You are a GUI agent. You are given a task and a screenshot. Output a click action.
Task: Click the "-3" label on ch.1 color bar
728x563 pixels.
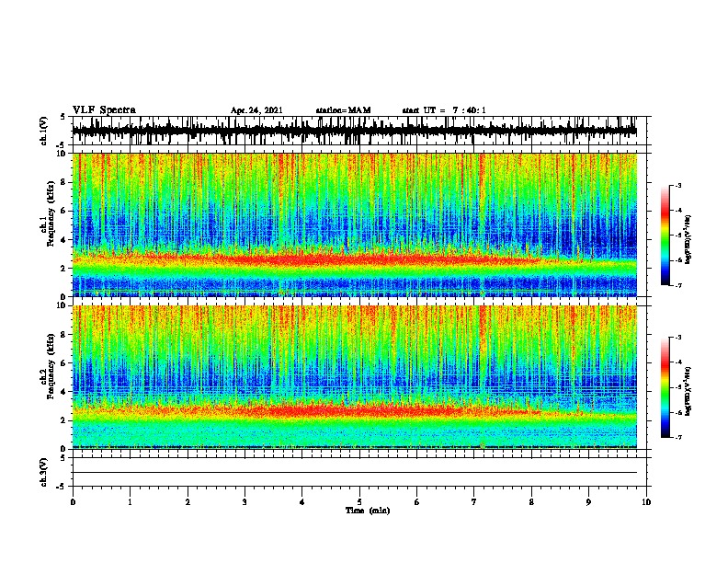(677, 186)
